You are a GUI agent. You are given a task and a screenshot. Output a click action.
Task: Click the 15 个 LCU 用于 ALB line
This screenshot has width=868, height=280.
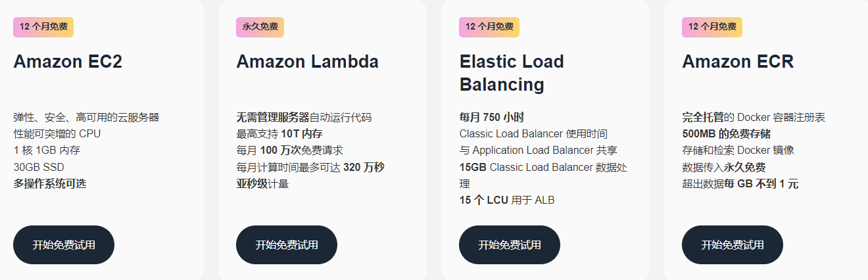[506, 200]
